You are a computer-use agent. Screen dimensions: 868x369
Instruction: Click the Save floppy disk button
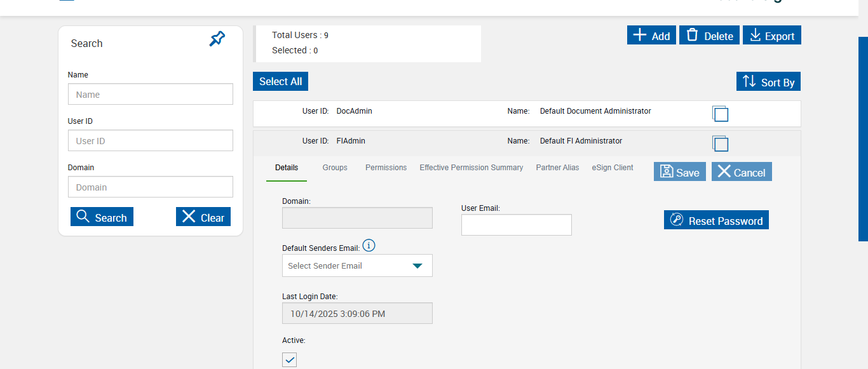(679, 172)
